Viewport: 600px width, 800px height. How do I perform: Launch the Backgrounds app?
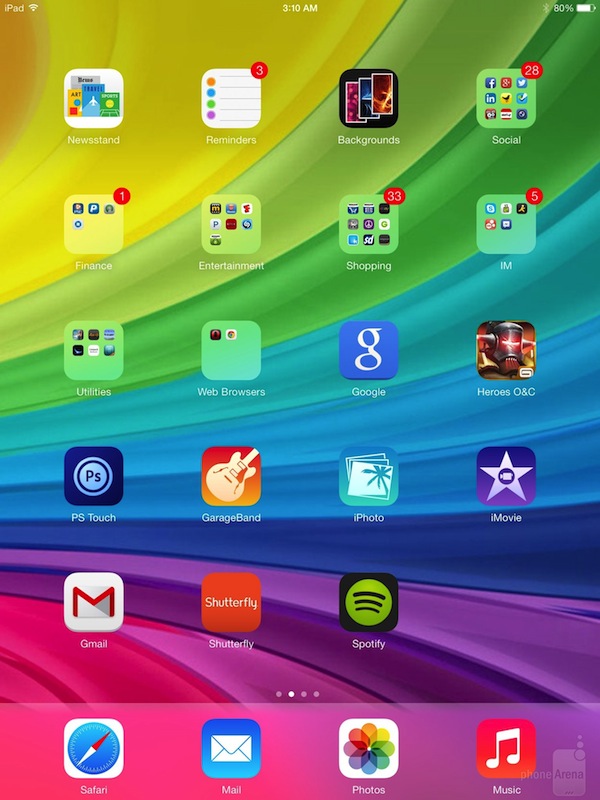(x=368, y=98)
